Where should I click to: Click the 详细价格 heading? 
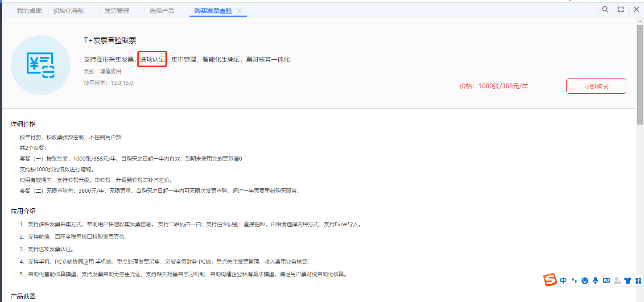click(x=23, y=124)
